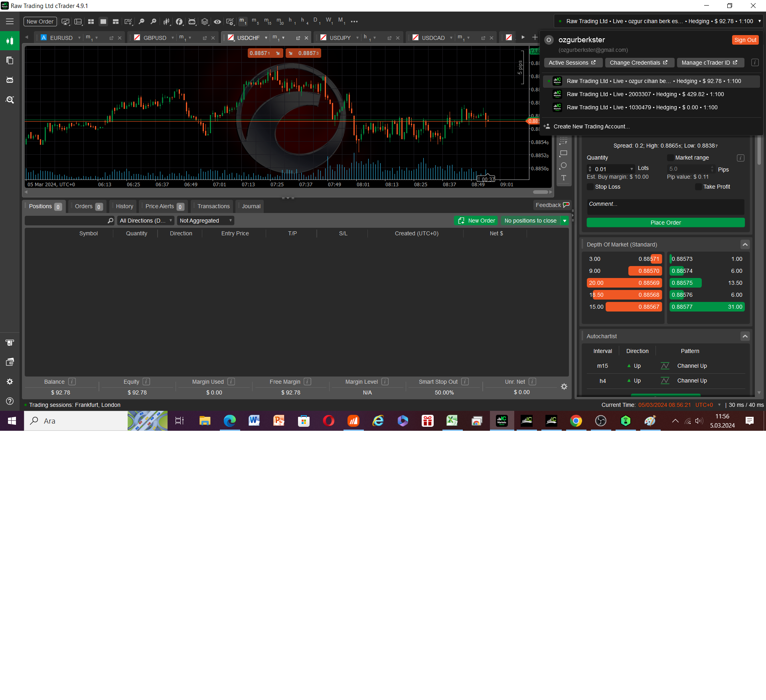
Task: Collapse the Autochartist panel
Action: [745, 336]
